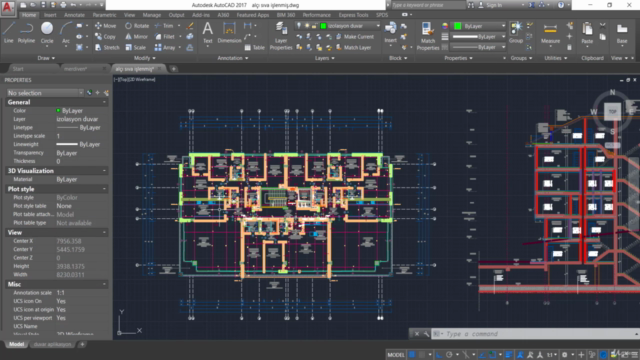Click Match Properties tool

(428, 36)
